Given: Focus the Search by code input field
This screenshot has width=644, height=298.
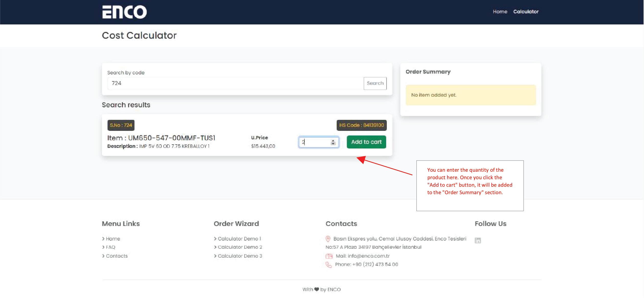Looking at the screenshot, I should (x=235, y=84).
